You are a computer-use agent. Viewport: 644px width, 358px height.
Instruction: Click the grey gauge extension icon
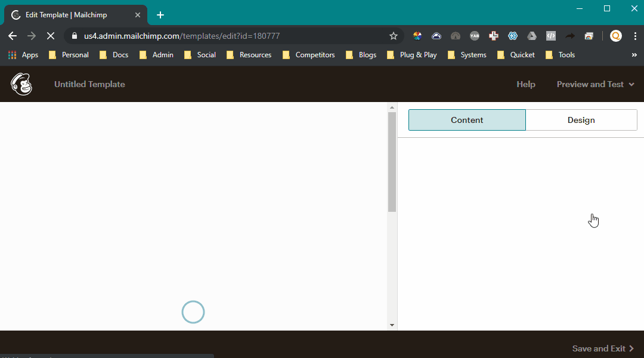[456, 36]
